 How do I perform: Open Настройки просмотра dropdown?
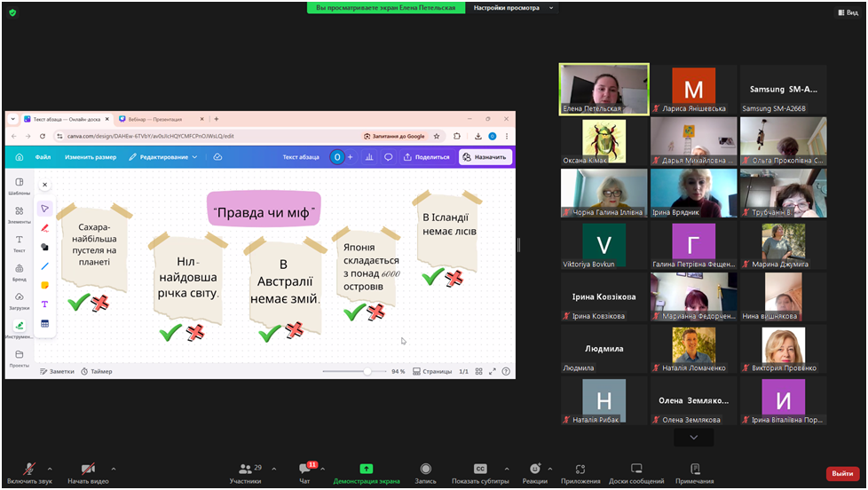coord(512,8)
